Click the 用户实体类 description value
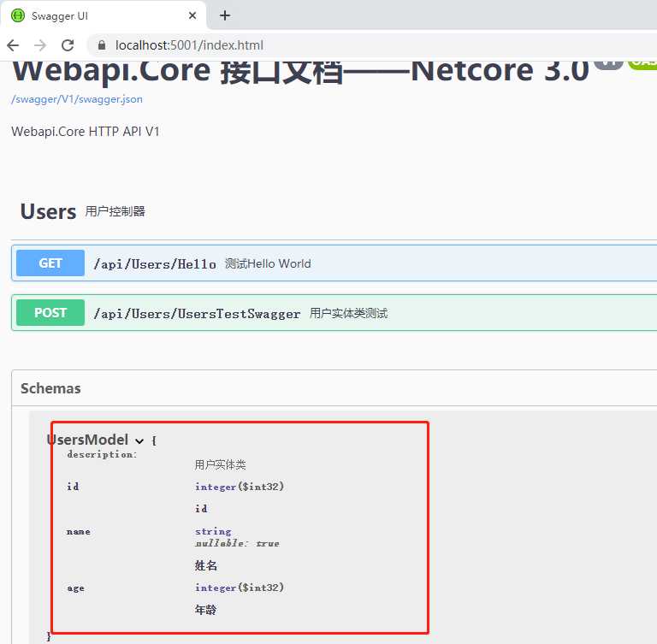Viewport: 657px width, 644px height. pos(221,464)
